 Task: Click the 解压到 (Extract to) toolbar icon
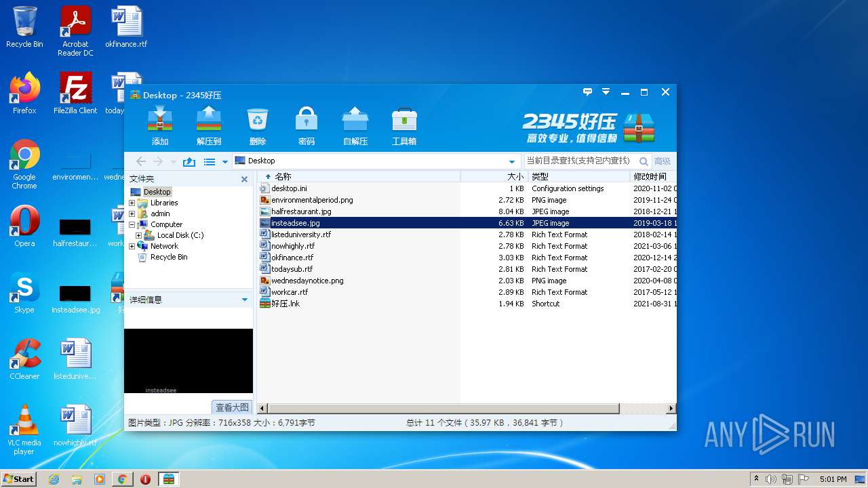point(209,126)
